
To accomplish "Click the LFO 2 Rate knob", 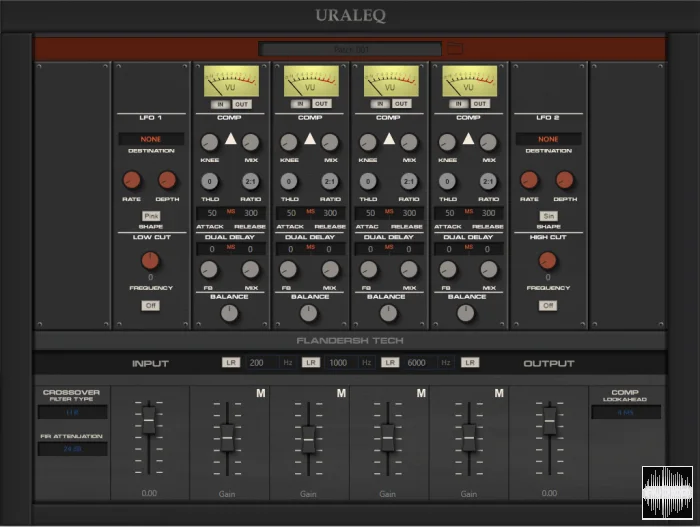I will (x=529, y=180).
